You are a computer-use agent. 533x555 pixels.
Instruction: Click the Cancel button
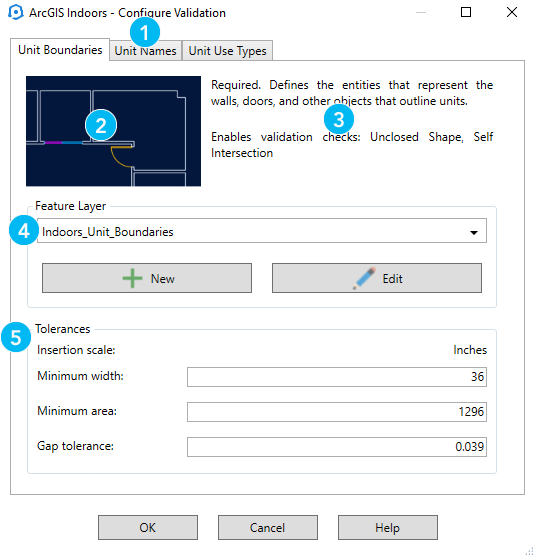point(268,527)
